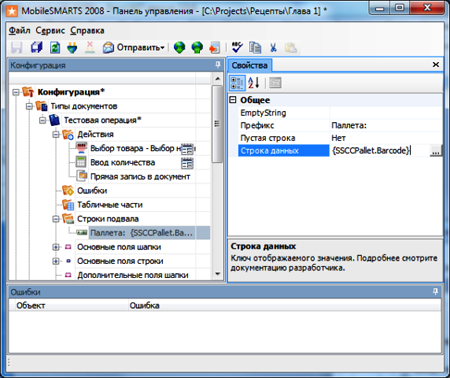This screenshot has height=378, width=450.
Task: Click the Паллета: prefix value field
Action: [386, 125]
